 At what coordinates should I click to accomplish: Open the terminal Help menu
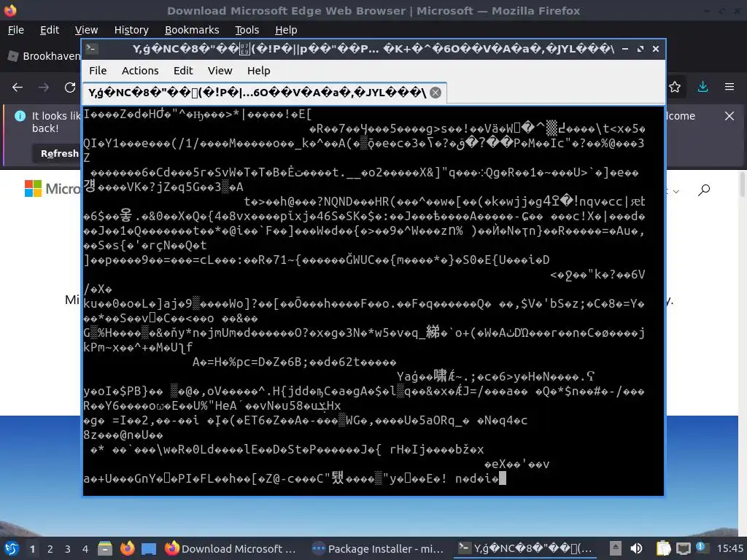259,71
